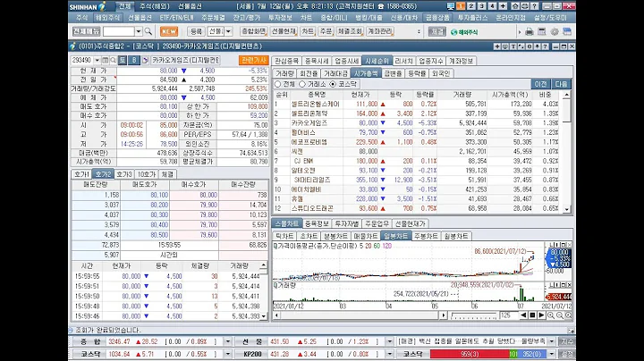Select the 거래소 radio button
Screen dimensions: 644x361
pyautogui.click(x=302, y=84)
